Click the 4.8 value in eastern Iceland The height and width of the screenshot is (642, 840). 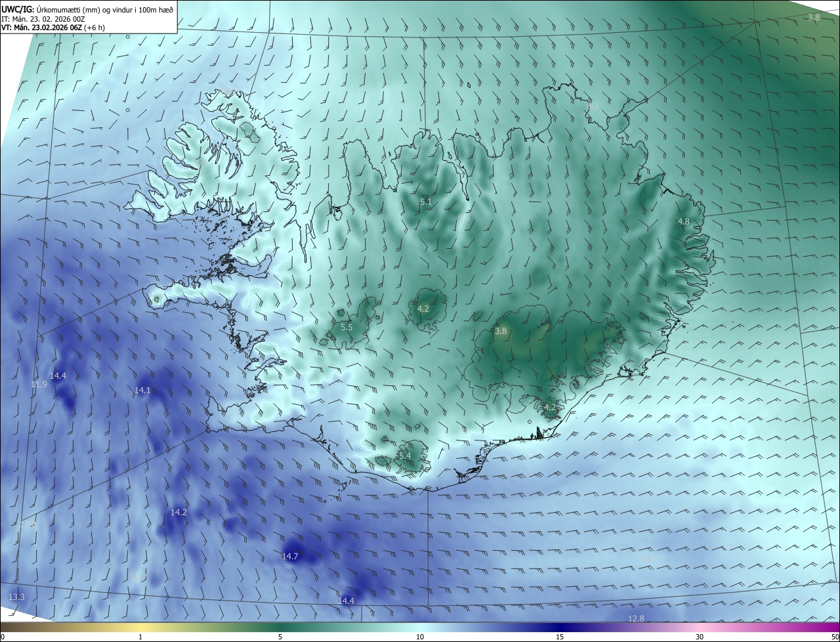point(683,221)
